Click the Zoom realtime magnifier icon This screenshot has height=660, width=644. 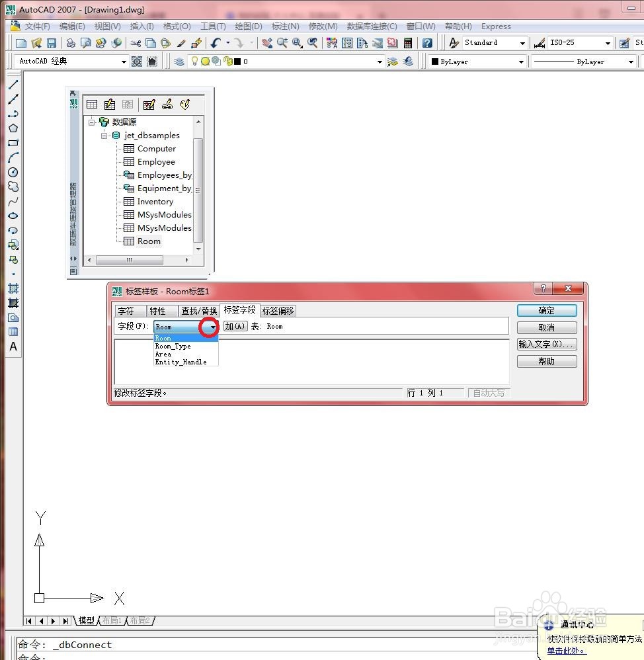coord(282,42)
